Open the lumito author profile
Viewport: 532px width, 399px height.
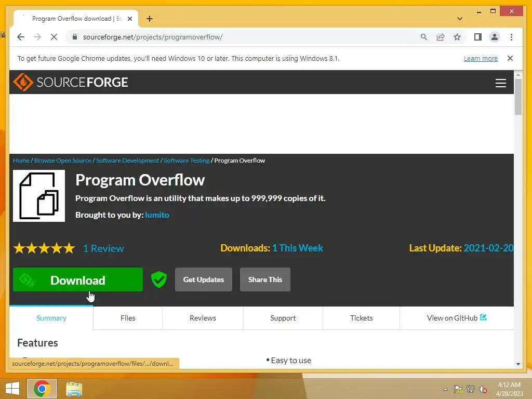[157, 215]
